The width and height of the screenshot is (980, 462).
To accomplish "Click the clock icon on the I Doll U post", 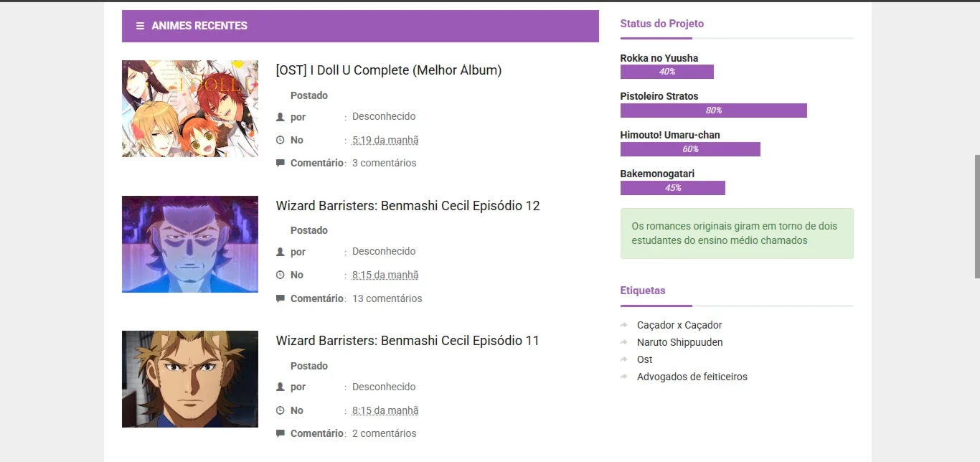I will 281,140.
